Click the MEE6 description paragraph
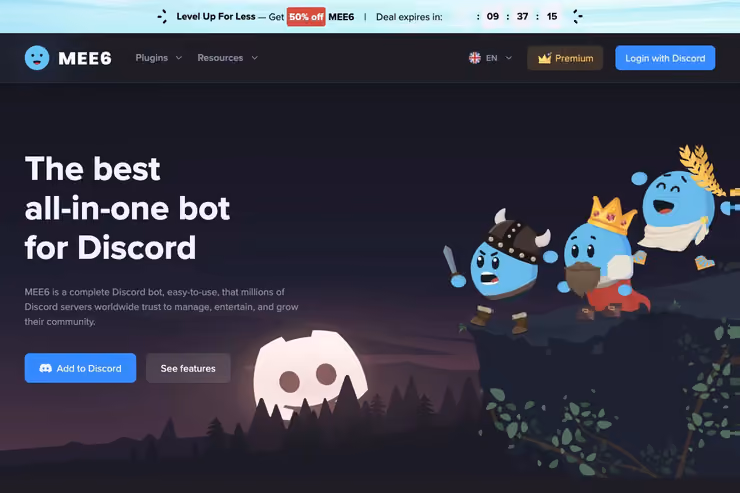 click(x=161, y=307)
